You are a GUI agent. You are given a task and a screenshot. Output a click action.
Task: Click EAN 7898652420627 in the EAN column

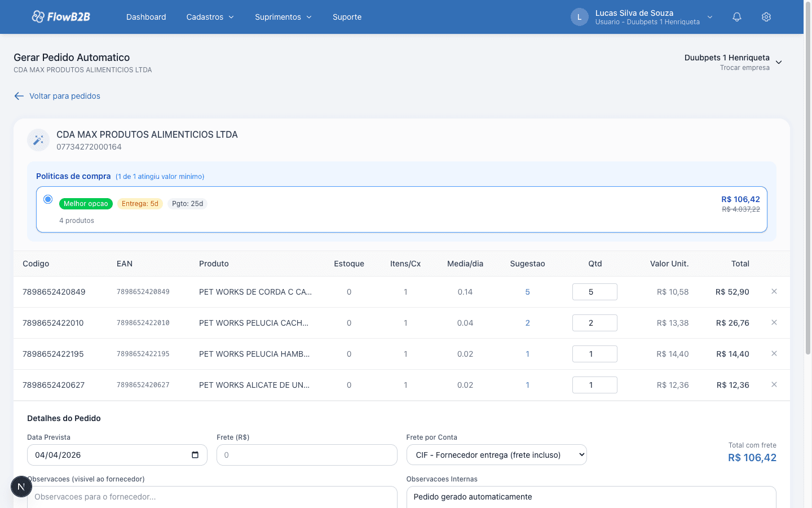(x=143, y=385)
